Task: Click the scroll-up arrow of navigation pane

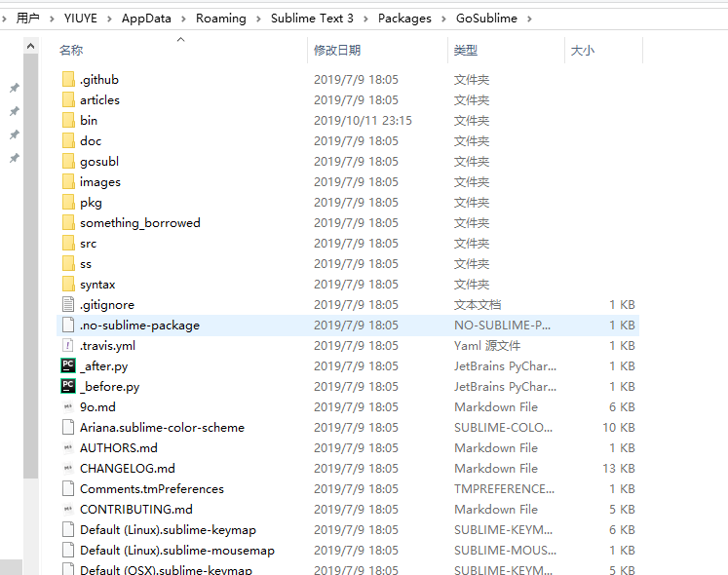Action: pyautogui.click(x=30, y=46)
